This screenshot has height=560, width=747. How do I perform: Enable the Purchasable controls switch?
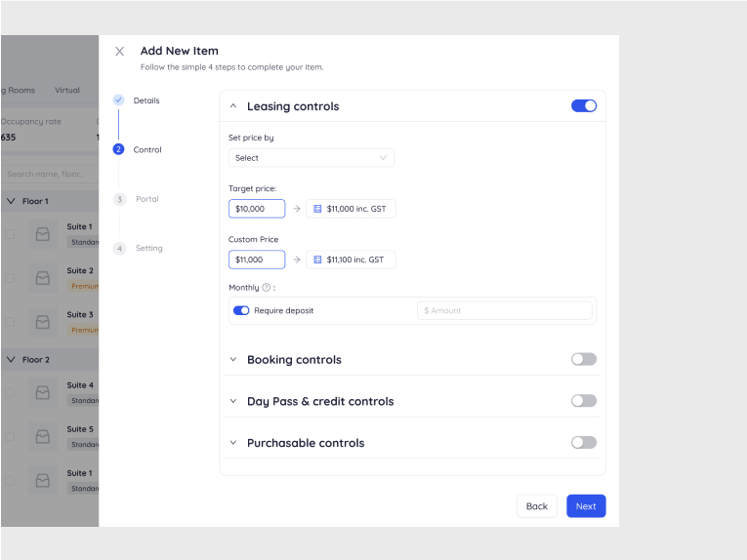point(584,443)
